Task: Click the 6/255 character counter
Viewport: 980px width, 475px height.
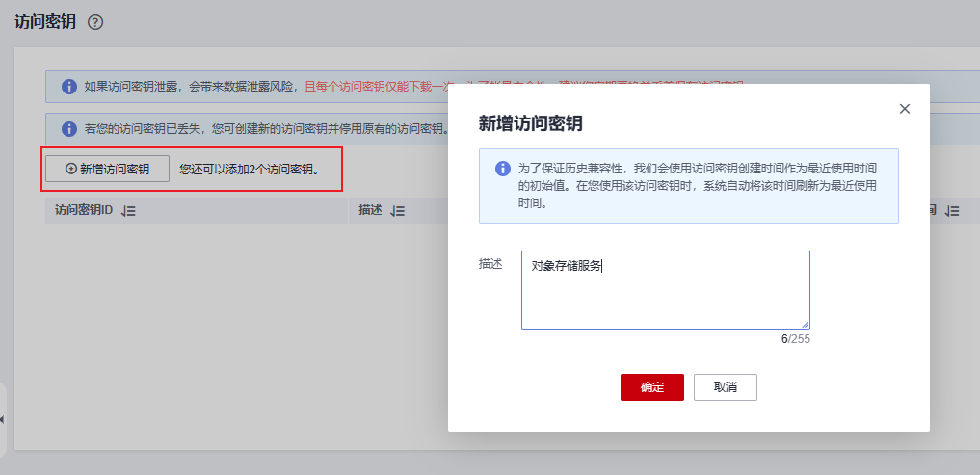Action: [x=795, y=339]
